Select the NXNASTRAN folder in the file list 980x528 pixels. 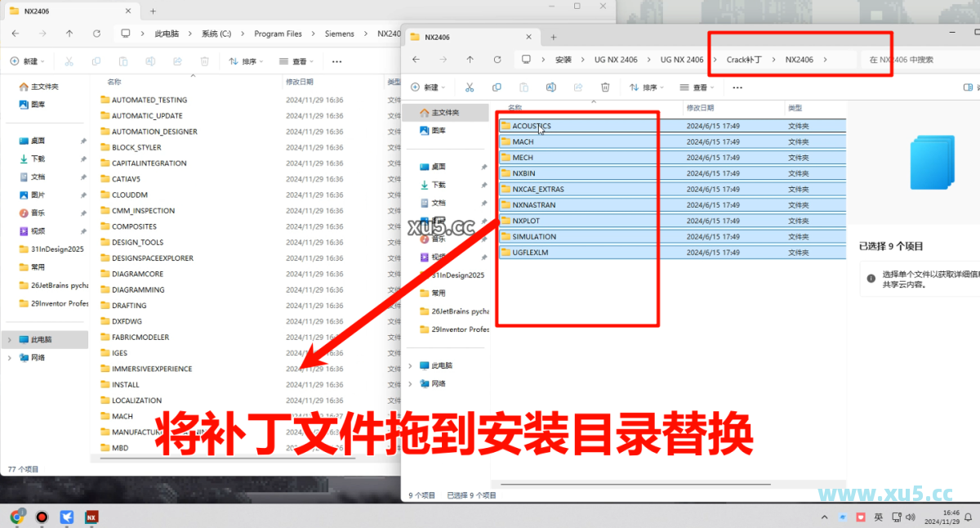(533, 205)
